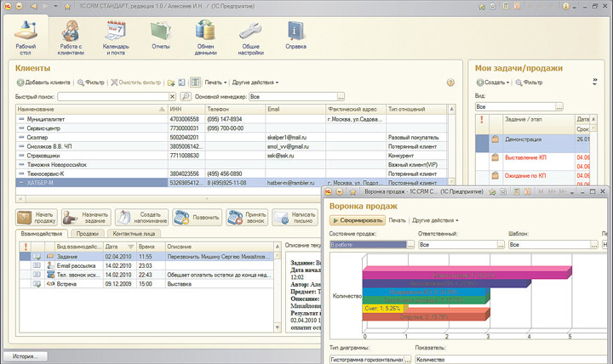This screenshot has width=613, height=364.
Task: Click the red-orange Отгрузка bar in chart
Action: coord(427,316)
